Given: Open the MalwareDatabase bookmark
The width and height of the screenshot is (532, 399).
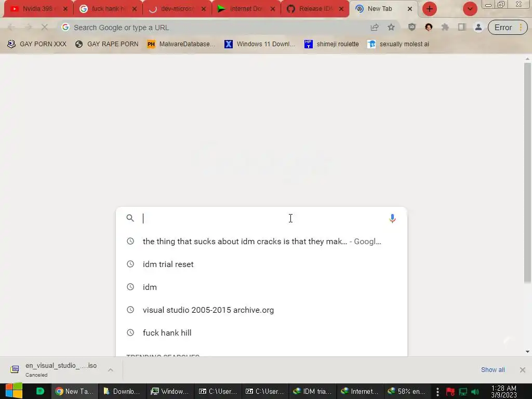Looking at the screenshot, I should coord(181,44).
